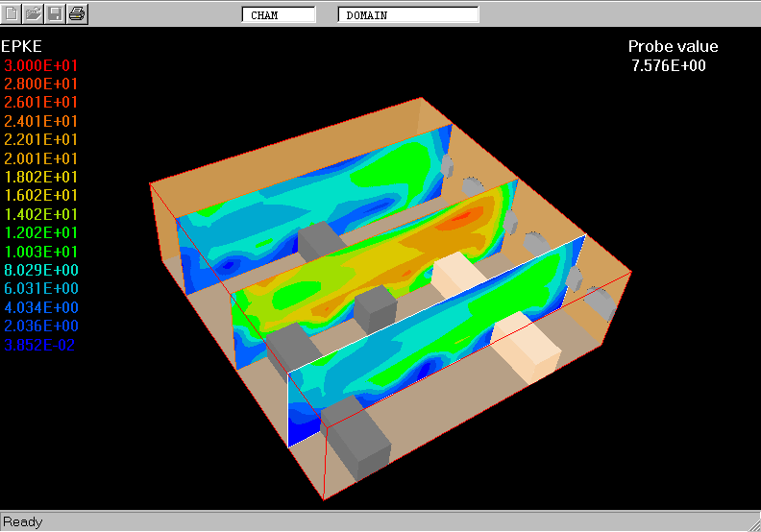Click the orange 2.401E+01 legend entry

coord(41,122)
